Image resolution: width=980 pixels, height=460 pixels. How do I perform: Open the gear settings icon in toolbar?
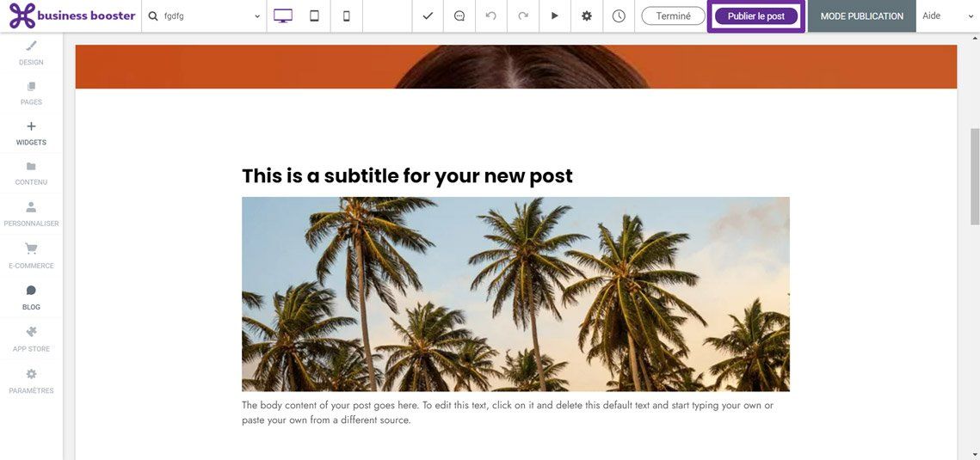[x=586, y=16]
